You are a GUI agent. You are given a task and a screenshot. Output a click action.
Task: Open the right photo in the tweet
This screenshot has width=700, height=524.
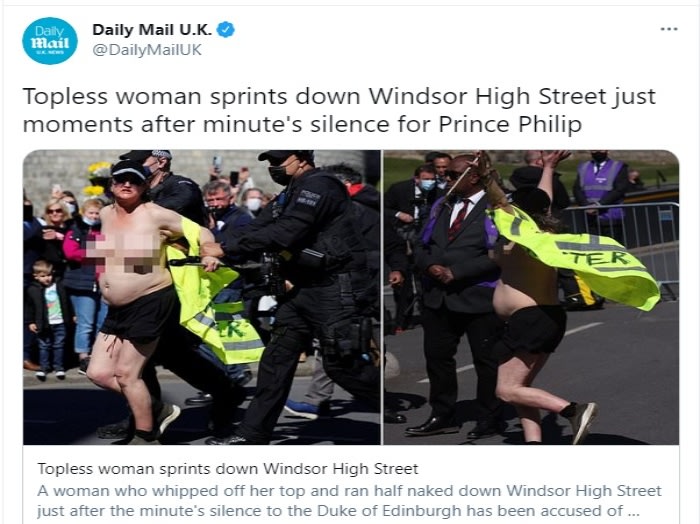[531, 297]
